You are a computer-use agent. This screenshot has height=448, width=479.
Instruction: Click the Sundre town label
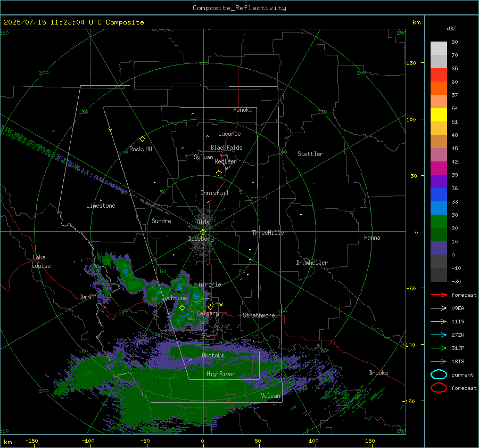click(161, 221)
